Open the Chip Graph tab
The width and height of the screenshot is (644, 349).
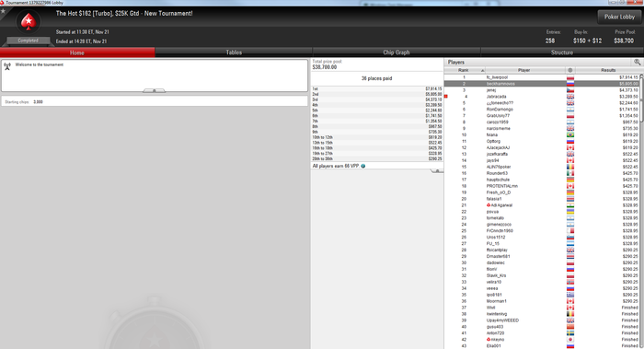click(x=397, y=52)
